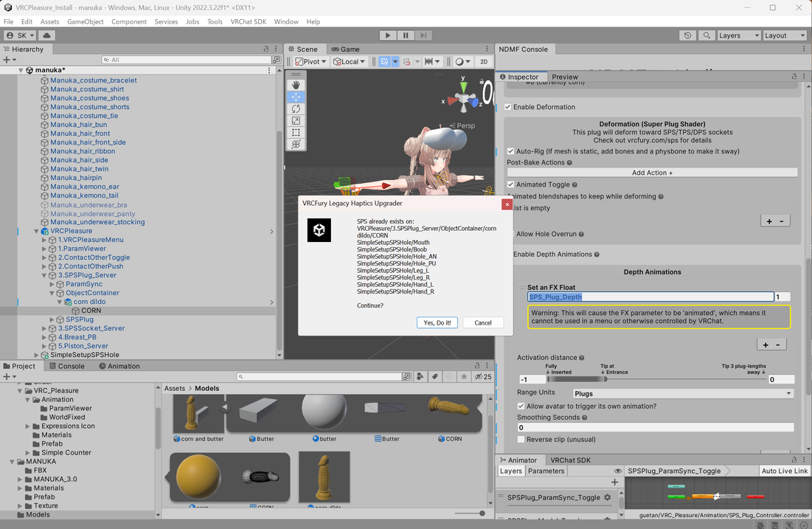Open the Local handle rotation dropdown

coord(349,62)
